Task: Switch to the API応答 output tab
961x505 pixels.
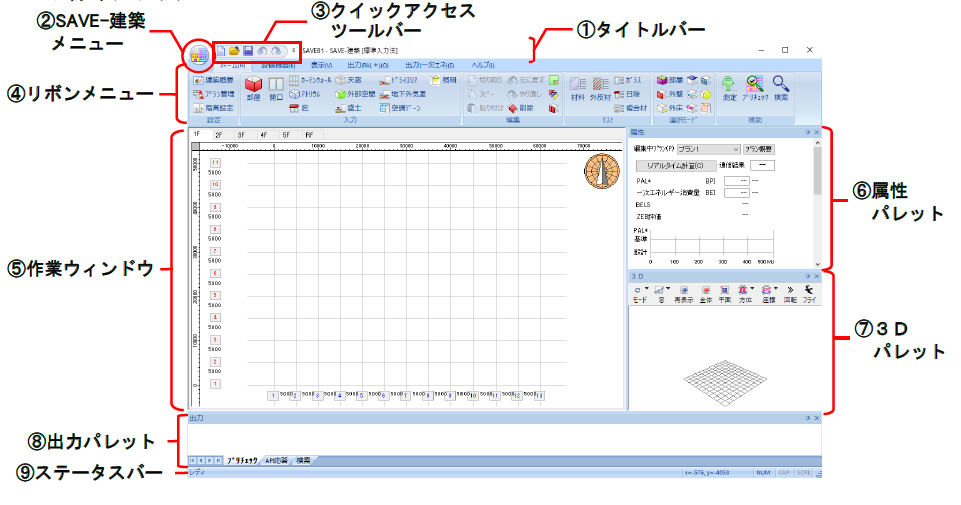Action: [x=276, y=460]
